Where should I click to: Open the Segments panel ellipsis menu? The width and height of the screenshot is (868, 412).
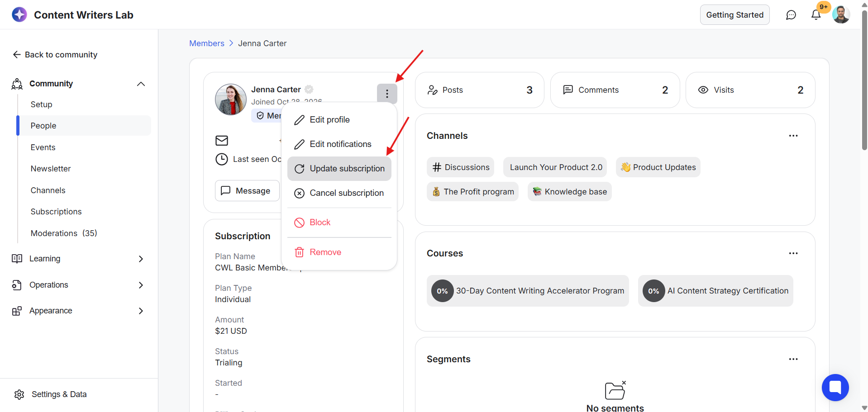coord(793,359)
